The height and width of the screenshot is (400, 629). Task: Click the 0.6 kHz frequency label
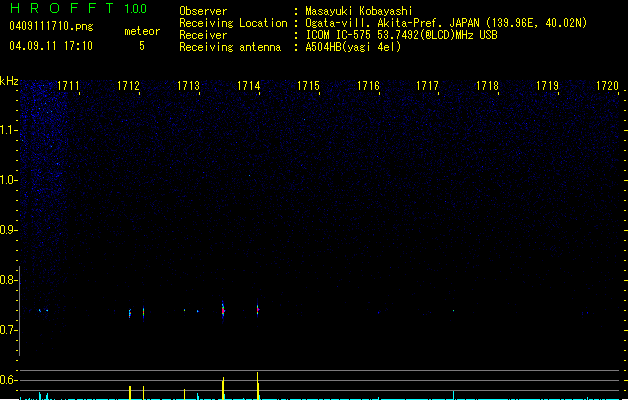8,380
